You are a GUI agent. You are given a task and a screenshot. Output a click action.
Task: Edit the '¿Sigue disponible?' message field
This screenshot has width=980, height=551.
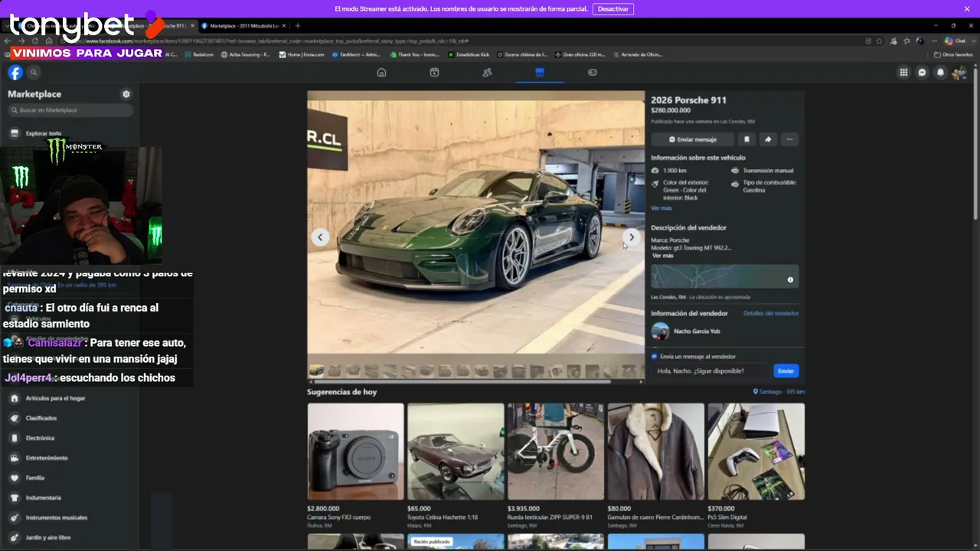(x=711, y=371)
